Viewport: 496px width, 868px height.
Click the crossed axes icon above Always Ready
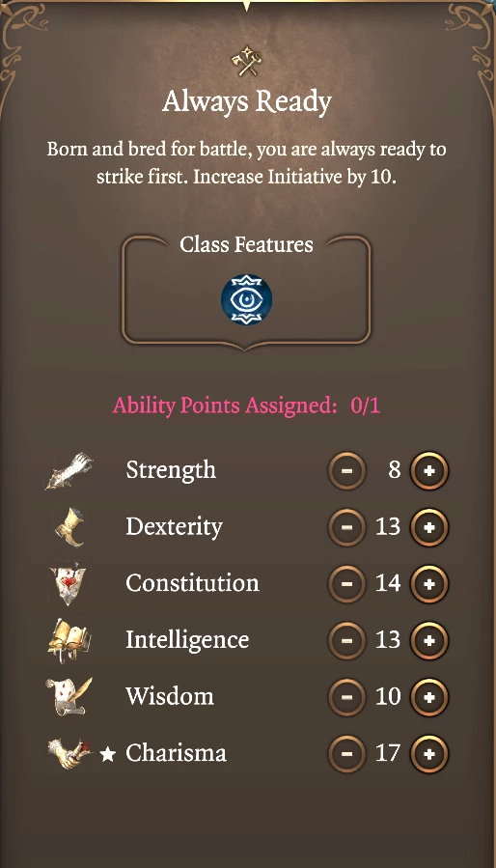pyautogui.click(x=246, y=61)
